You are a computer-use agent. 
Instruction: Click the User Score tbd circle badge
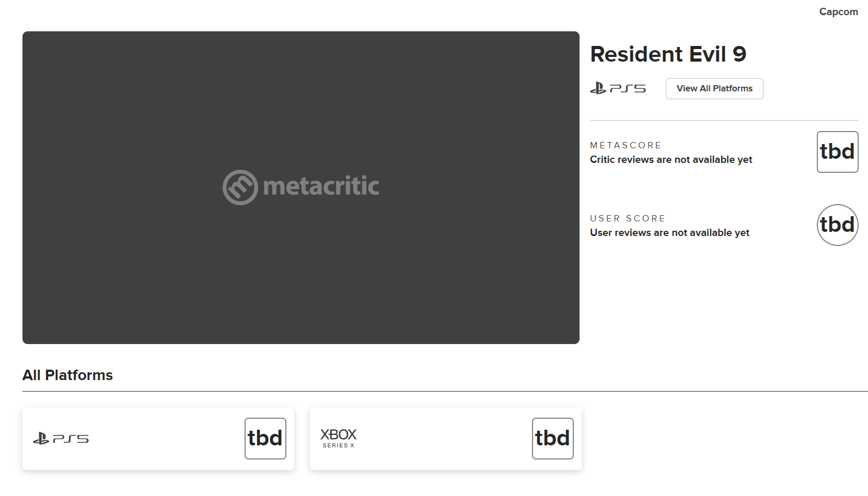pos(838,225)
